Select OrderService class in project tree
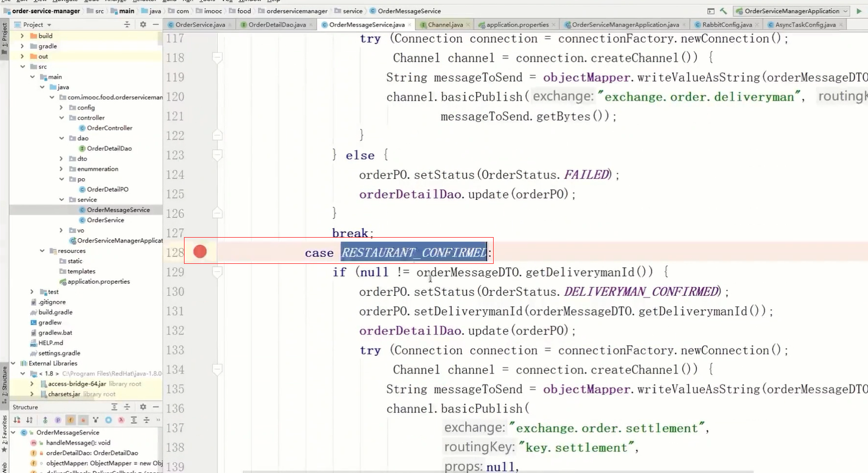The image size is (868, 473). coord(105,220)
